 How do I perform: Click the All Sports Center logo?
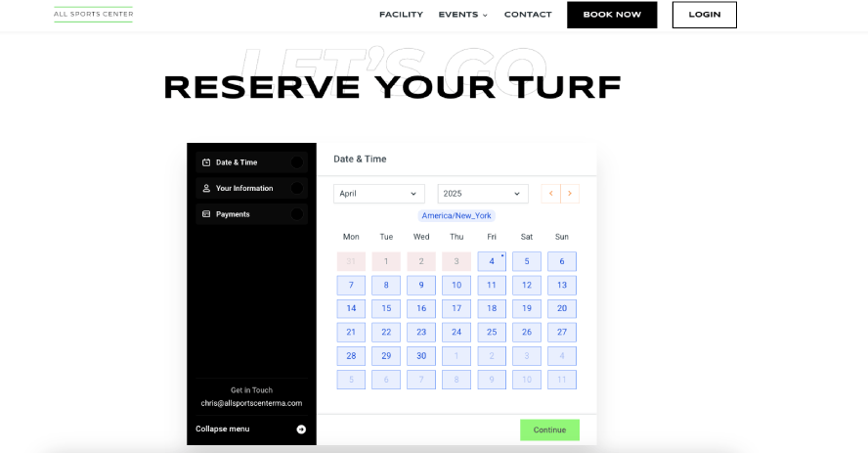pos(93,14)
